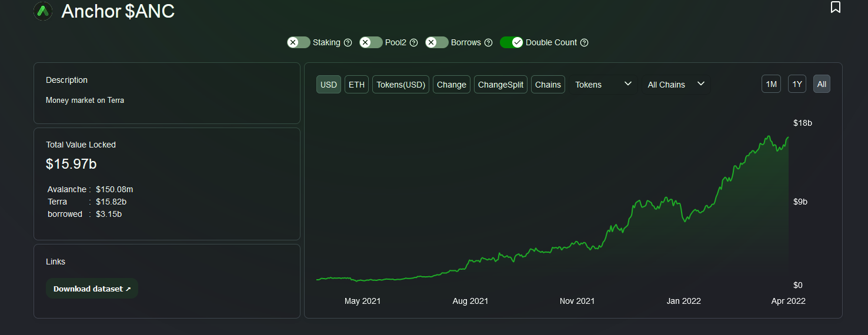Click the Terra $15.82b value
The width and height of the screenshot is (868, 335).
click(x=111, y=202)
